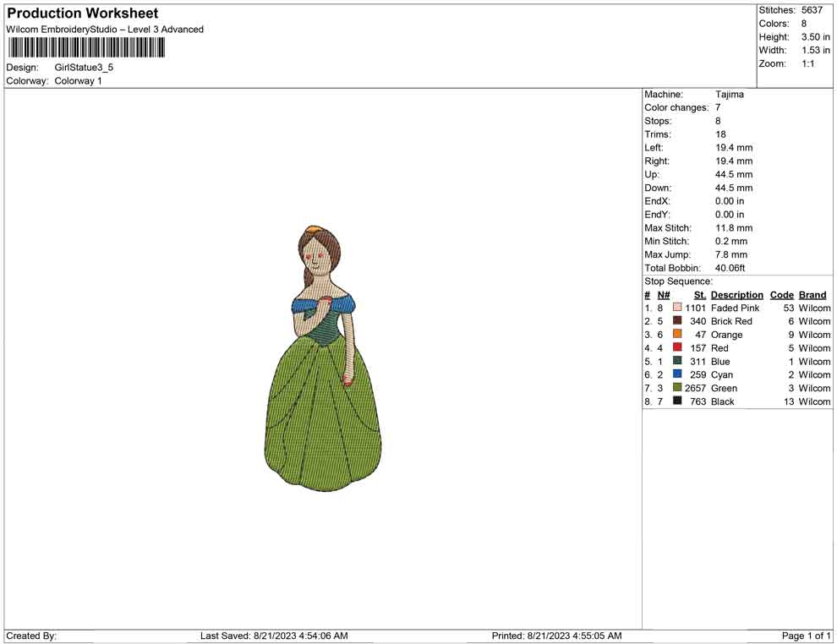Click the Orange thread color swatch
The width and height of the screenshot is (837, 644).
677,334
